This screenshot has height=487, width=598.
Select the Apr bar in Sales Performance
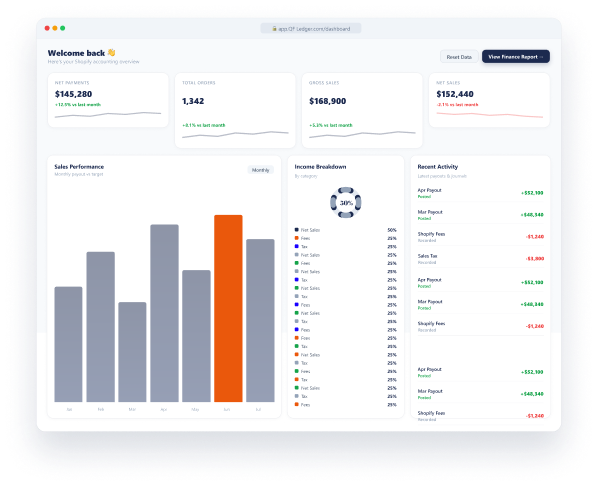164,313
